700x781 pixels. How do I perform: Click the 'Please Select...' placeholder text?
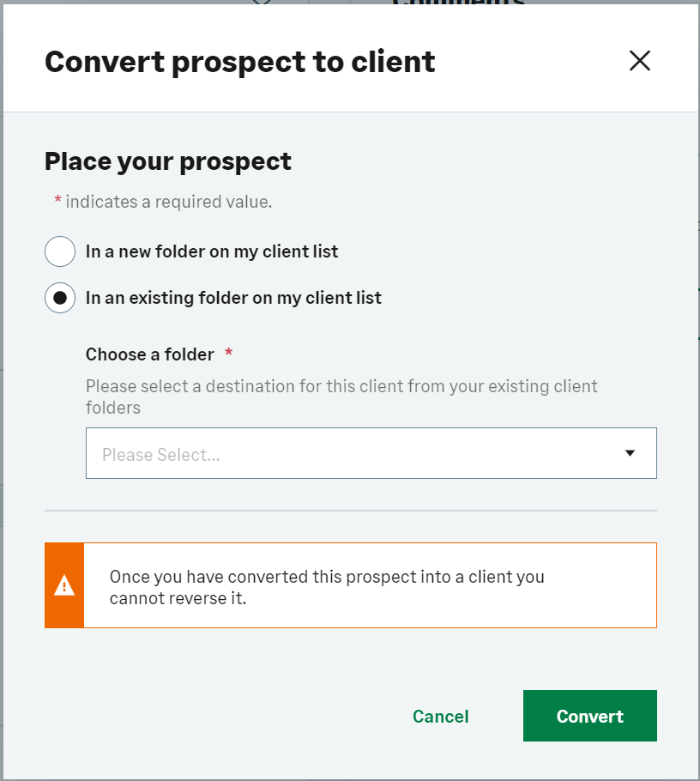coord(161,455)
